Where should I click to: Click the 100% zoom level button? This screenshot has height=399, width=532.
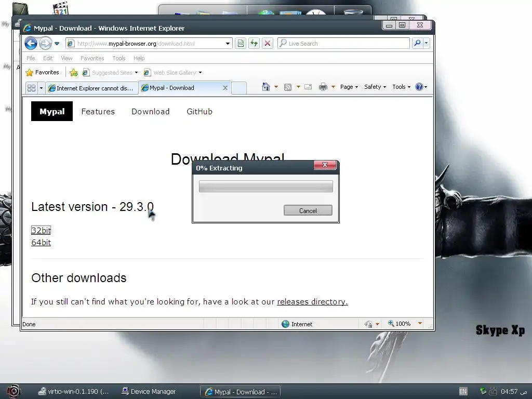(x=400, y=324)
